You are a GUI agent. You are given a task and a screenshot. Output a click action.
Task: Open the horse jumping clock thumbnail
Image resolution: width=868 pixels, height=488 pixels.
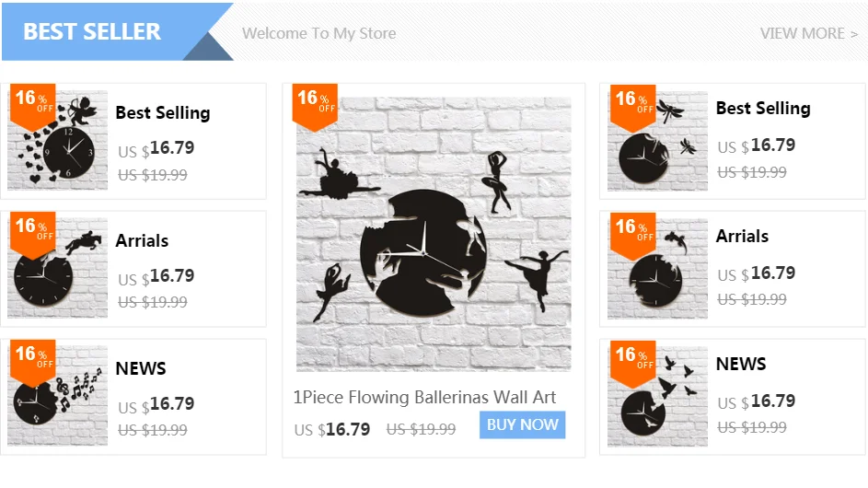coord(58,268)
